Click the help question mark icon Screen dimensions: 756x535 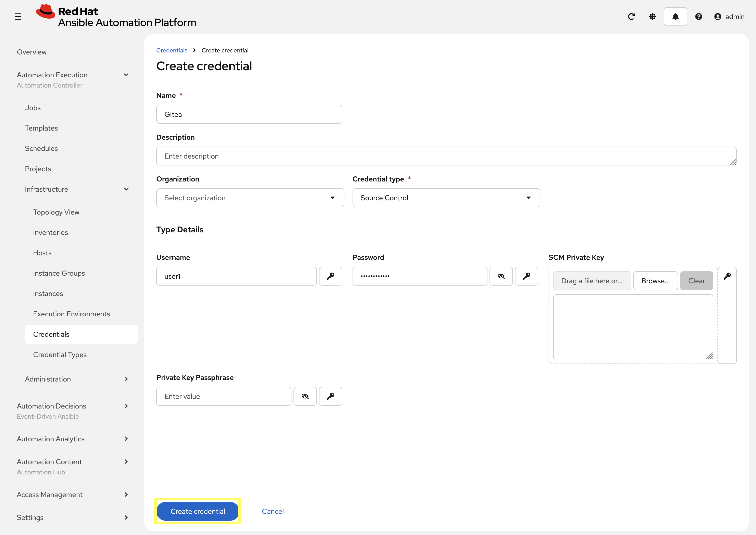click(x=699, y=16)
